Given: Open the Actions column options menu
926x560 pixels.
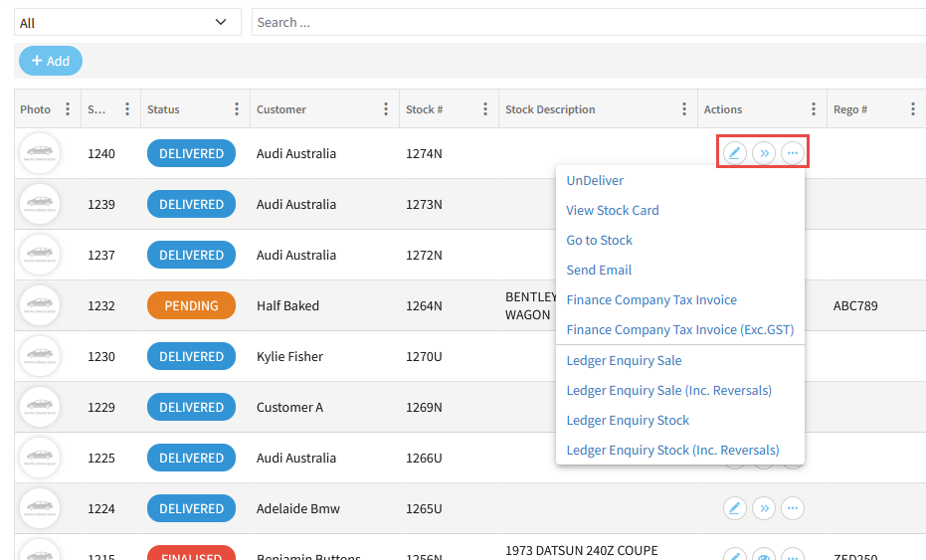Looking at the screenshot, I should point(814,109).
